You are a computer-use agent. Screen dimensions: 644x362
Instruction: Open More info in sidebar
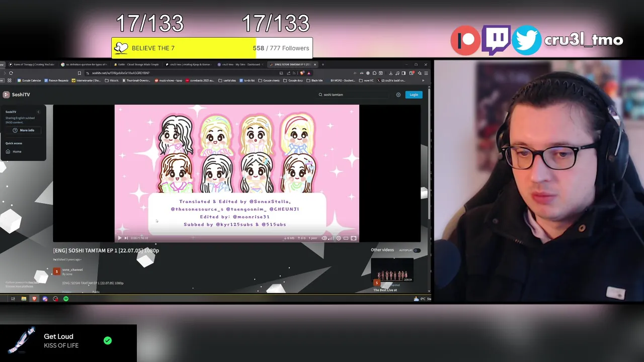coord(23,130)
